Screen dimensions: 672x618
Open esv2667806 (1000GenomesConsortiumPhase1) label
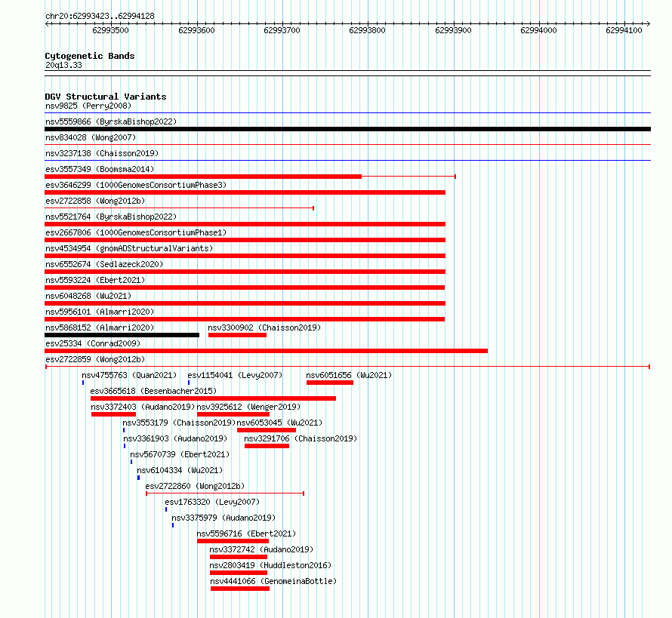click(136, 232)
